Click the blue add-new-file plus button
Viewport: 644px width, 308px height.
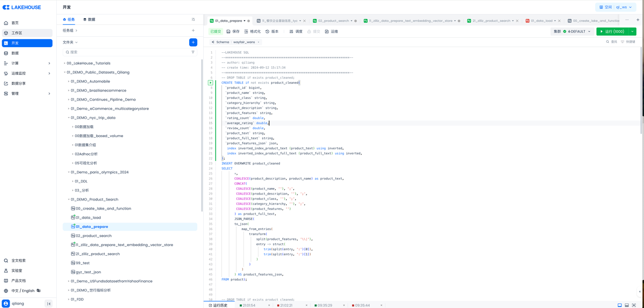coord(193,42)
